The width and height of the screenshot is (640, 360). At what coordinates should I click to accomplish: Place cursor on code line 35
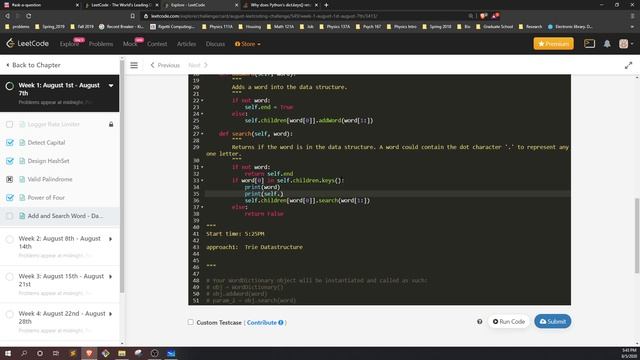(x=388, y=194)
